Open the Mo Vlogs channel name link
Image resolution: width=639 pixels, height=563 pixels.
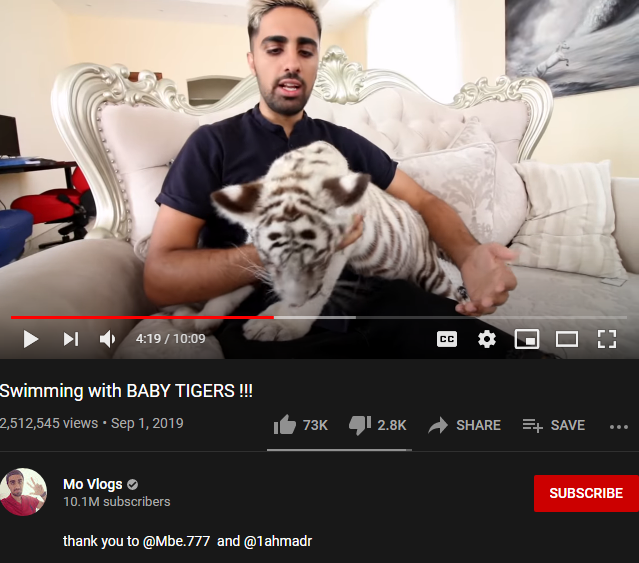pyautogui.click(x=93, y=484)
